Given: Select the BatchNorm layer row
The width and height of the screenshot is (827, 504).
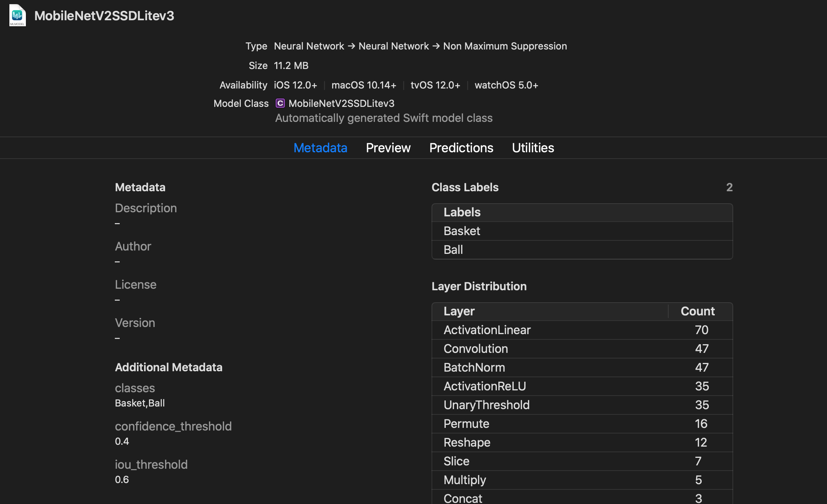Looking at the screenshot, I should click(474, 367).
